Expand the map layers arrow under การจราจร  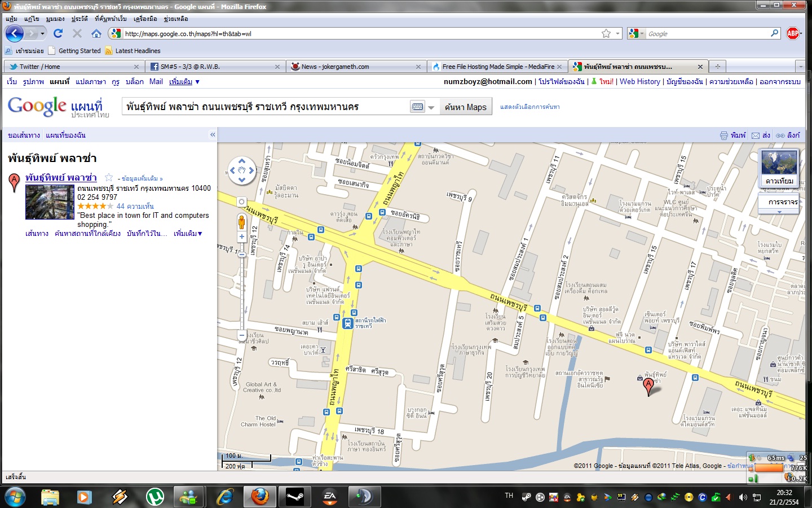coord(779,212)
